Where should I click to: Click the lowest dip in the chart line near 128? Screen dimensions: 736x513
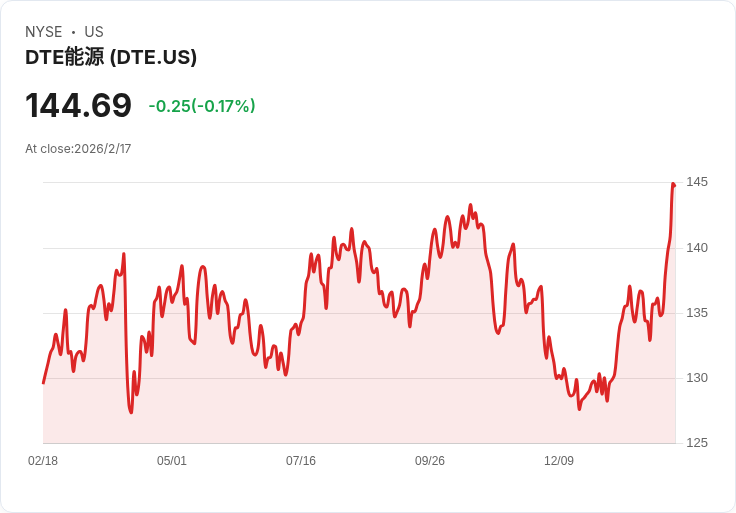(x=131, y=412)
